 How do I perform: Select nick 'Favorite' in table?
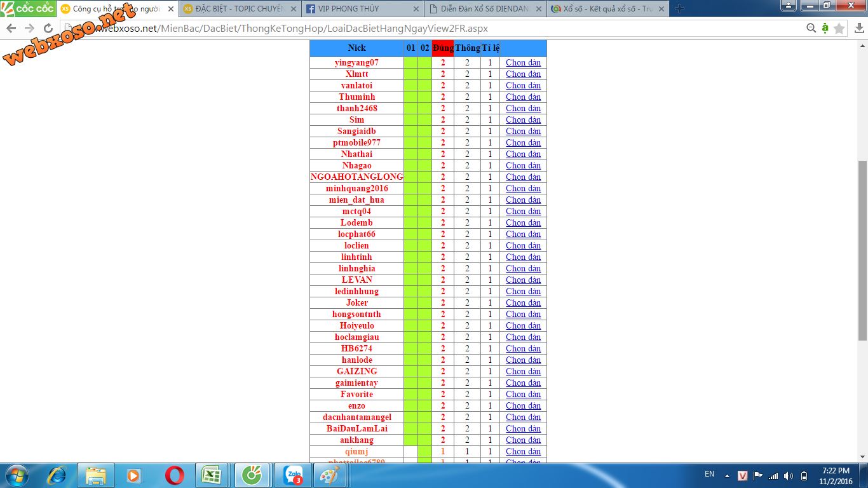pos(356,394)
